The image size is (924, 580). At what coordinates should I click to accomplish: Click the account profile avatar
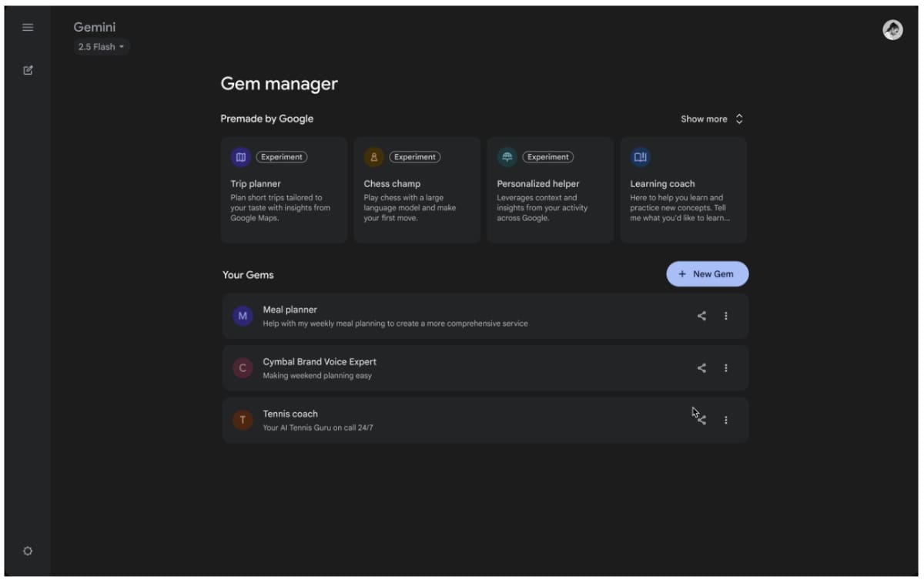click(x=892, y=30)
